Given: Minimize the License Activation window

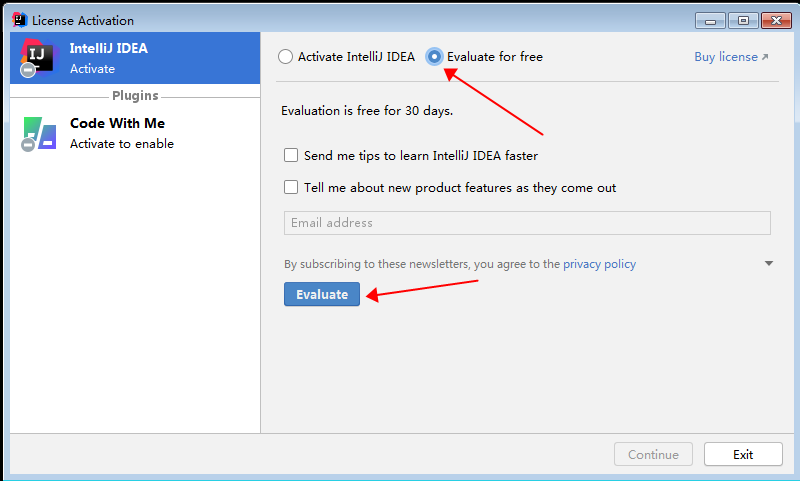Looking at the screenshot, I should point(710,20).
